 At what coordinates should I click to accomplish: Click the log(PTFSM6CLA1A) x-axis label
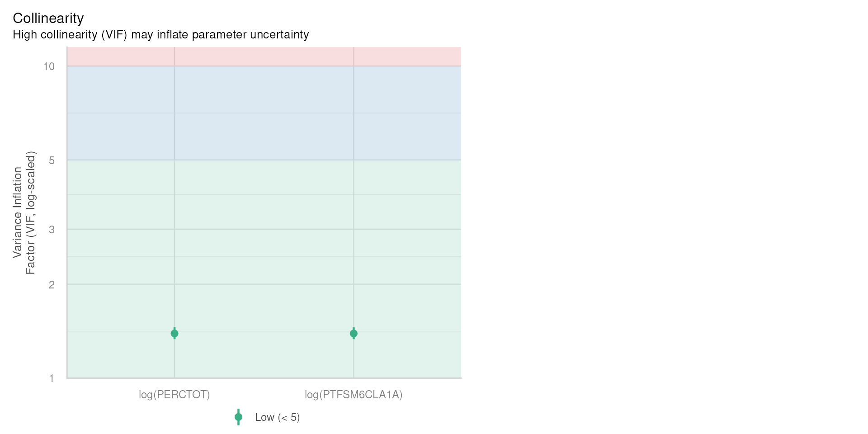click(354, 395)
